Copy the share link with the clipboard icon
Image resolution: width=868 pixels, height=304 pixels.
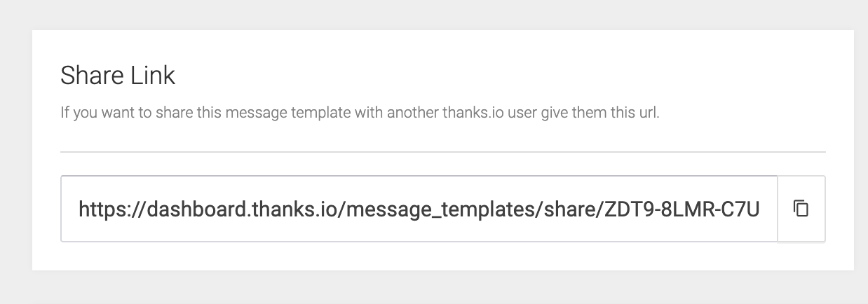click(x=801, y=209)
